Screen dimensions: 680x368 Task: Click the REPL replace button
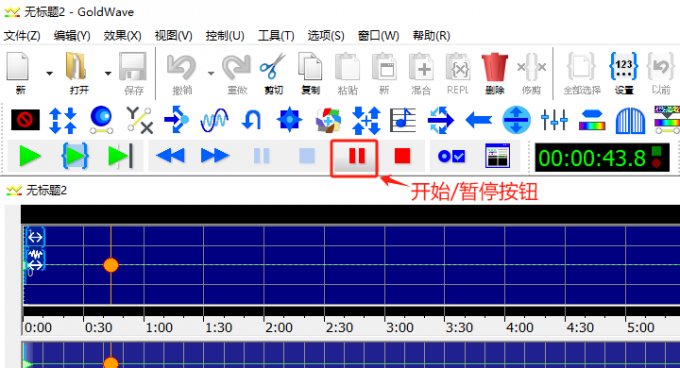coord(458,73)
